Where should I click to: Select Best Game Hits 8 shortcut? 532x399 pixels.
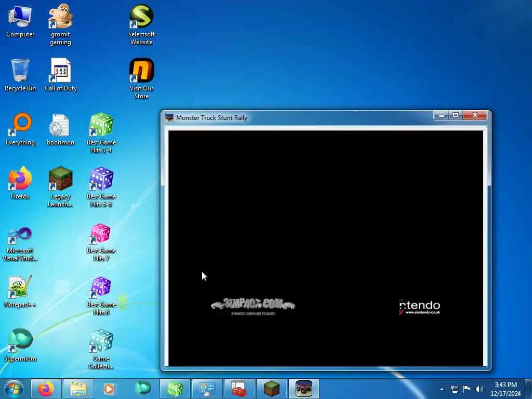tap(101, 296)
